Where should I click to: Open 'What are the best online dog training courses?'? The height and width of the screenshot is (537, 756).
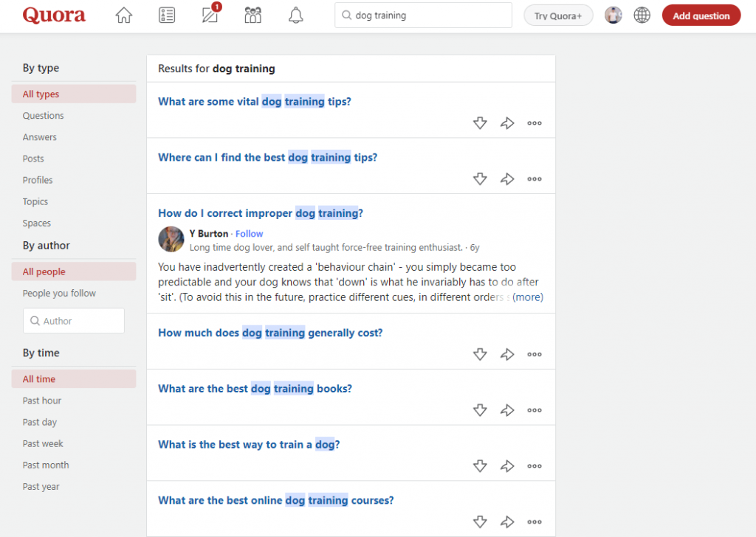tap(276, 500)
